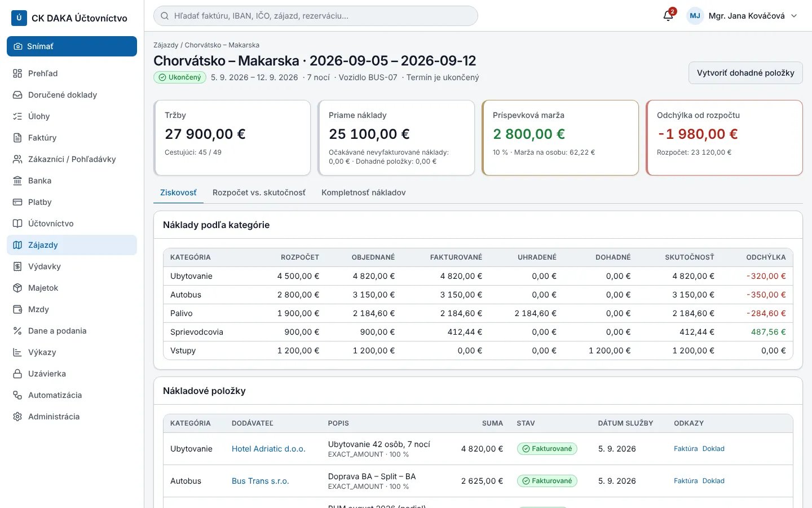The height and width of the screenshot is (508, 812).
Task: Switch to the Ziskovosť tab
Action: coord(178,192)
